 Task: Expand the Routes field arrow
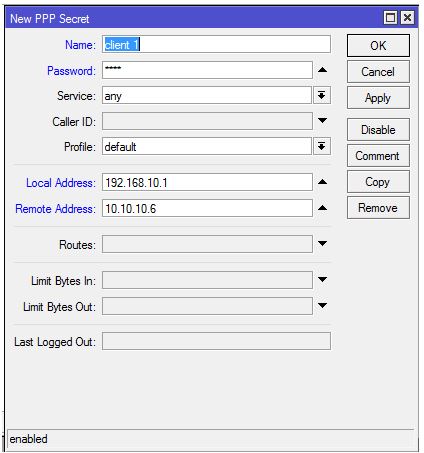(322, 244)
